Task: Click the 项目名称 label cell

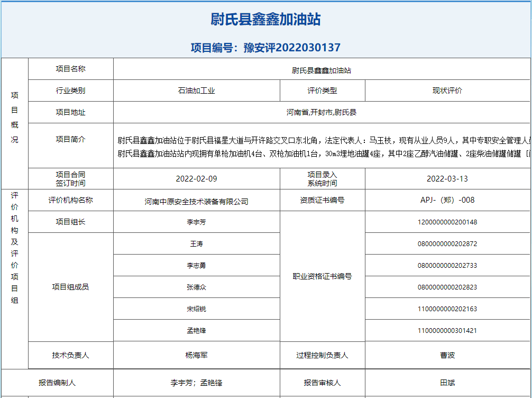Action: [70, 69]
